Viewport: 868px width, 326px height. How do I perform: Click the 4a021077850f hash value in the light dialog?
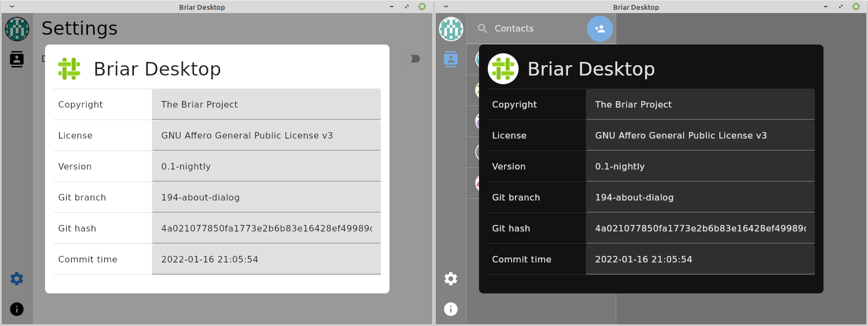click(x=266, y=228)
